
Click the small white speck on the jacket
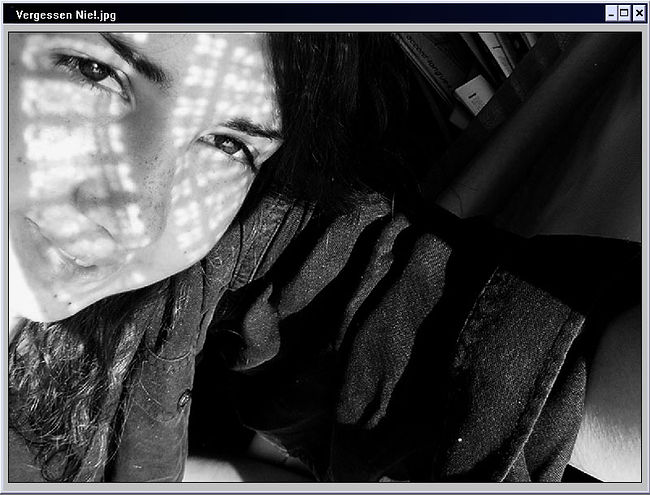point(459,438)
